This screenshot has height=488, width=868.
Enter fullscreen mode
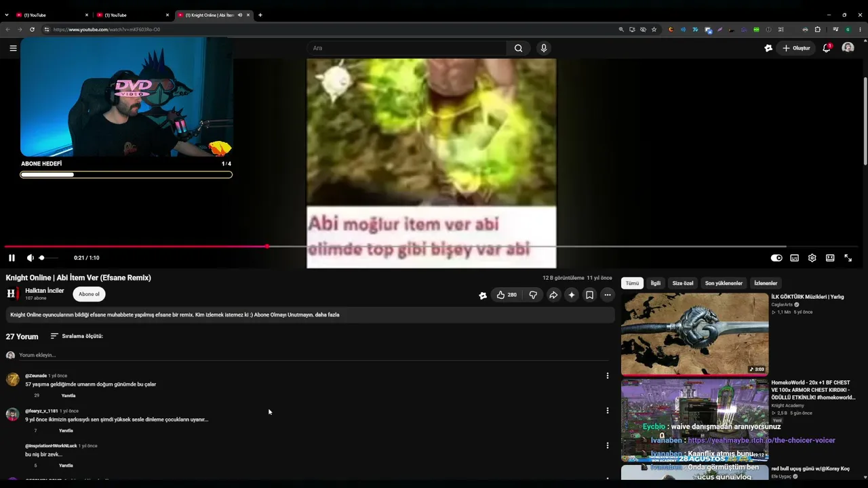[848, 258]
